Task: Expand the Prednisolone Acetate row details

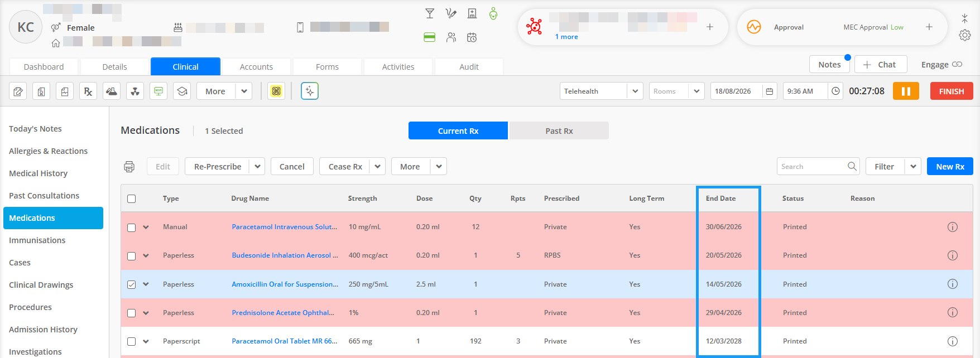Action: (146, 313)
